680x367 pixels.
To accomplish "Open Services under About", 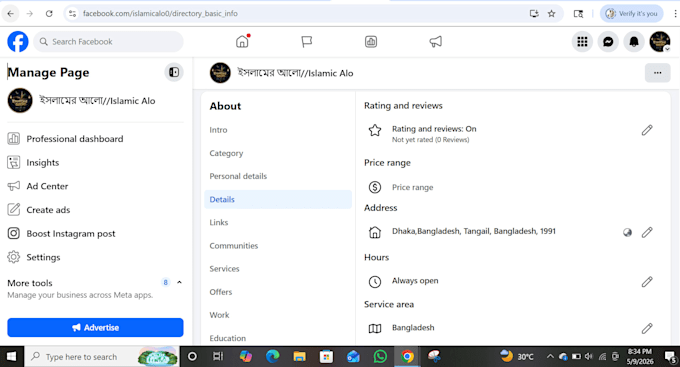I will [x=278, y=269].
